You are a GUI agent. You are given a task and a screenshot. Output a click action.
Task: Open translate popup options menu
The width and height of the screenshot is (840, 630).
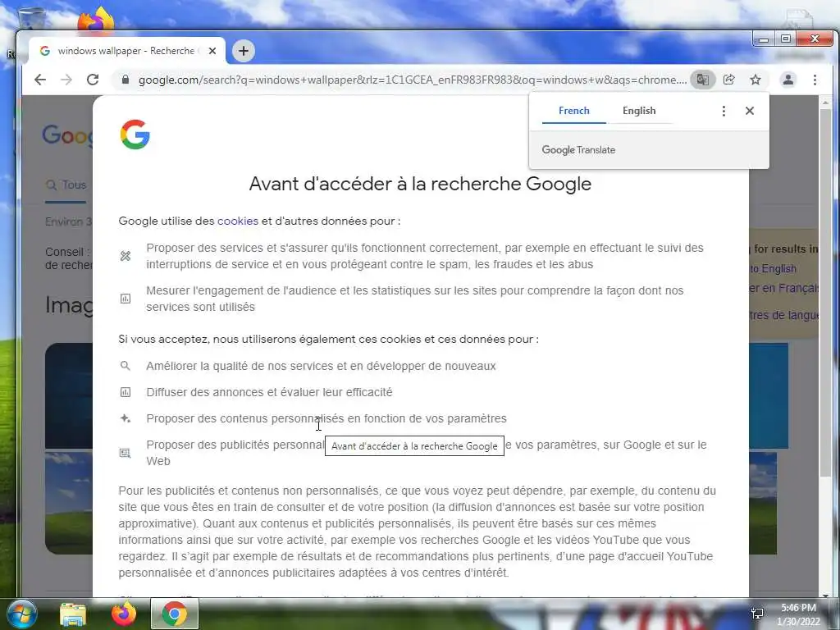724,111
